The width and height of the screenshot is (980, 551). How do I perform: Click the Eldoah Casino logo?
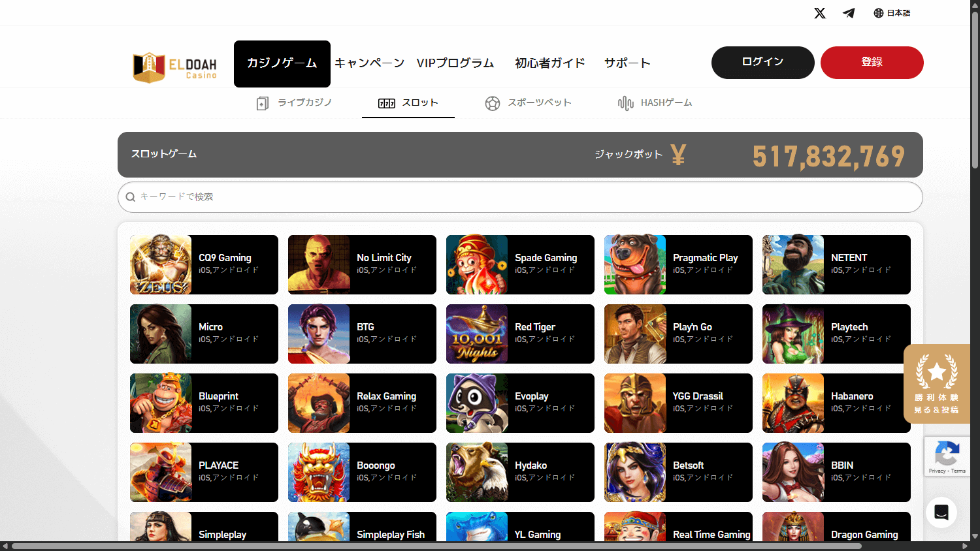(174, 63)
